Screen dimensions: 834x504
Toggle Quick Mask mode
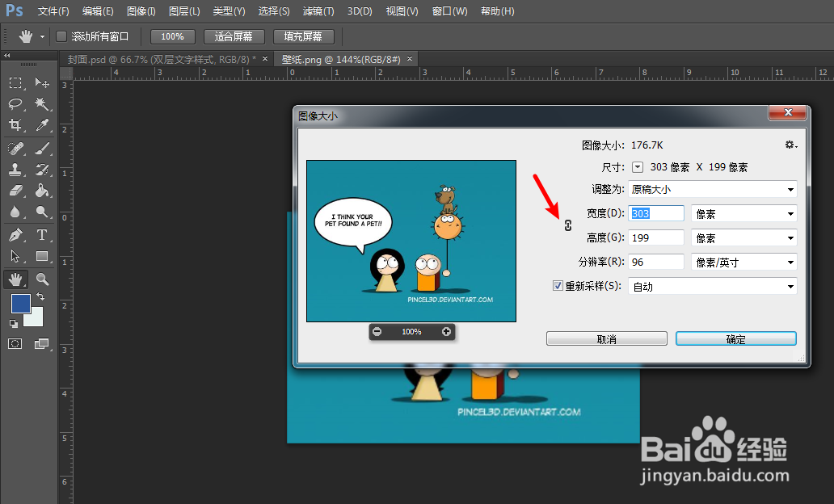click(15, 344)
